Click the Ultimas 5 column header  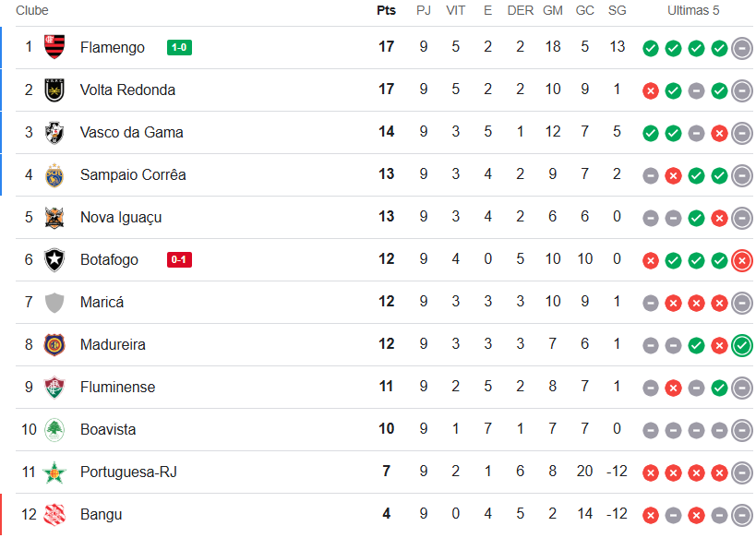click(x=693, y=11)
